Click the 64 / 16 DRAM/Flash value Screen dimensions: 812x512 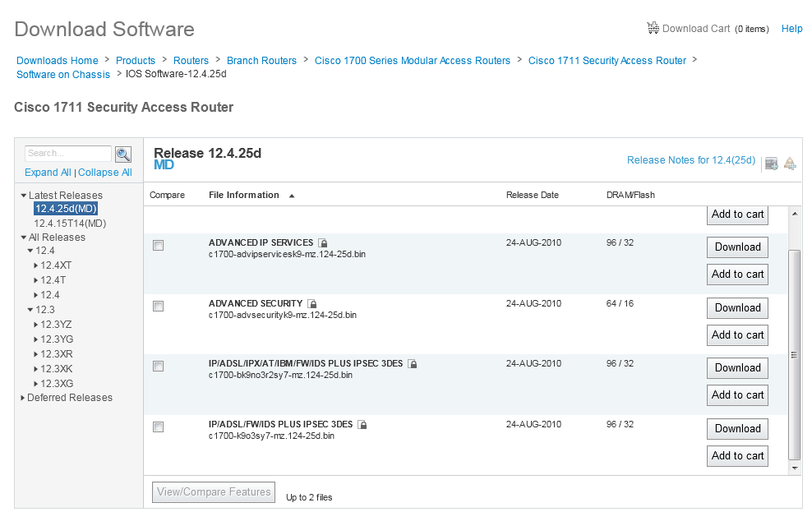(620, 303)
